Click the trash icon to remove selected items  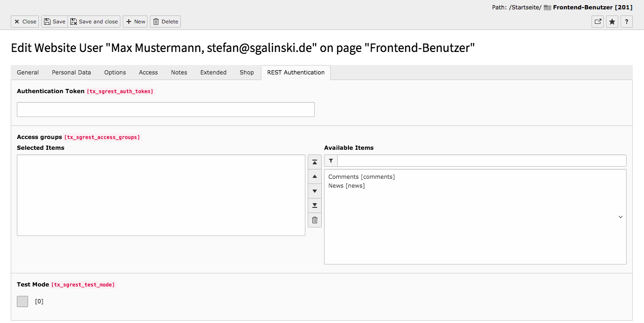coord(314,220)
